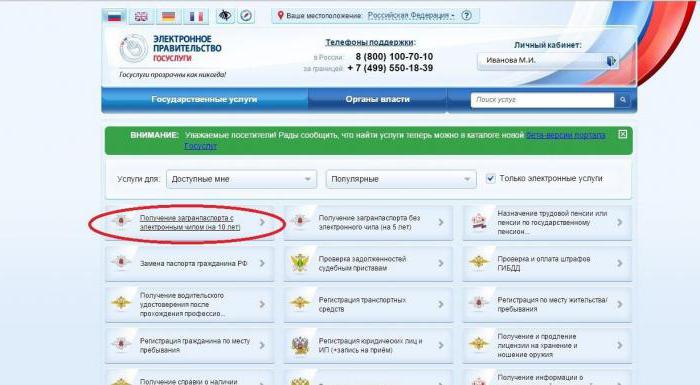Click emblem for Регистрация гражданина по месту пребывания

[121, 345]
